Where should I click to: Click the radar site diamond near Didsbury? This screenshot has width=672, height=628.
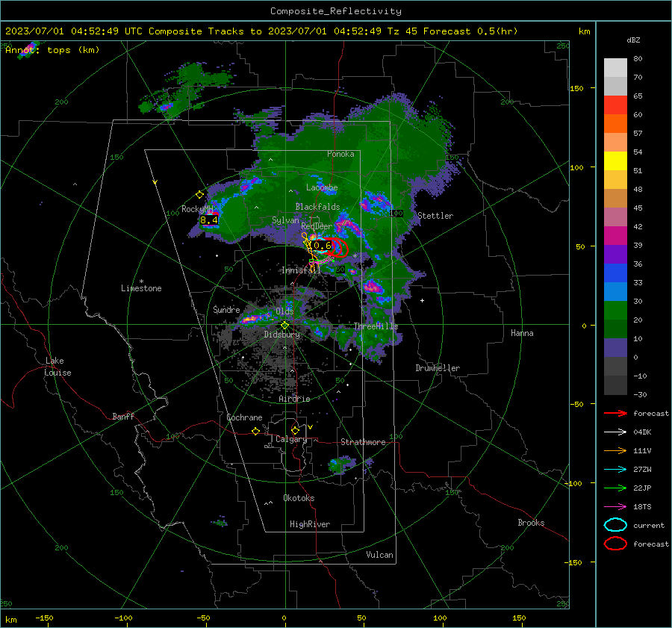click(x=284, y=326)
